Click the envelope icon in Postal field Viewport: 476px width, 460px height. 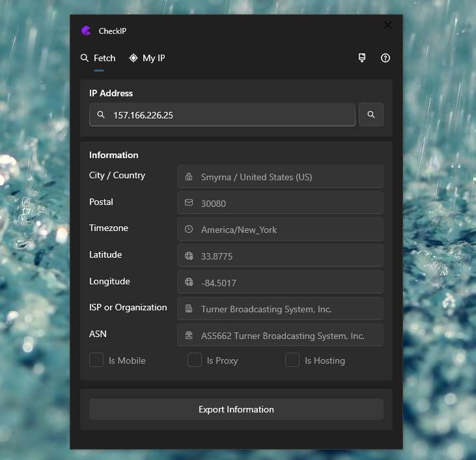click(189, 202)
